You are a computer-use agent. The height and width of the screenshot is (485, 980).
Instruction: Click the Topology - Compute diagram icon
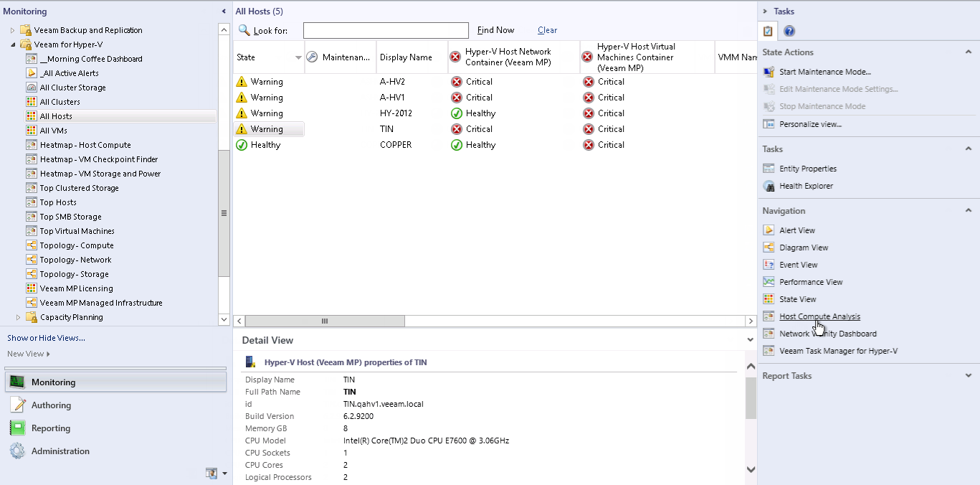coord(32,245)
